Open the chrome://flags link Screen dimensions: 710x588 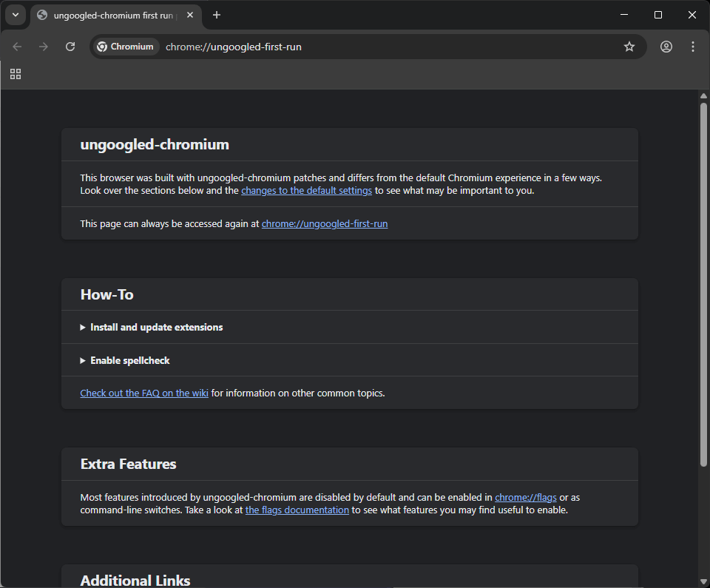(x=526, y=498)
